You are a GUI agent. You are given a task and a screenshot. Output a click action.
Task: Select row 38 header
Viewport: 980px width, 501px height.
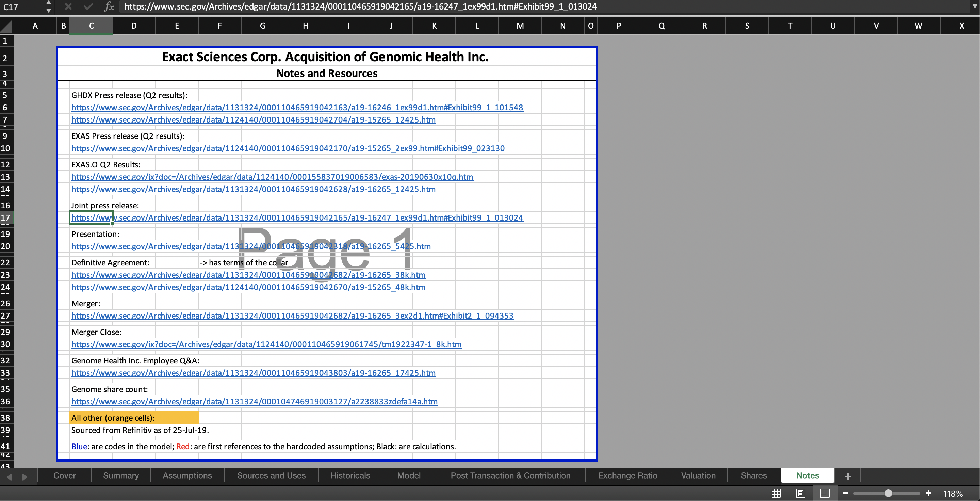[5, 418]
